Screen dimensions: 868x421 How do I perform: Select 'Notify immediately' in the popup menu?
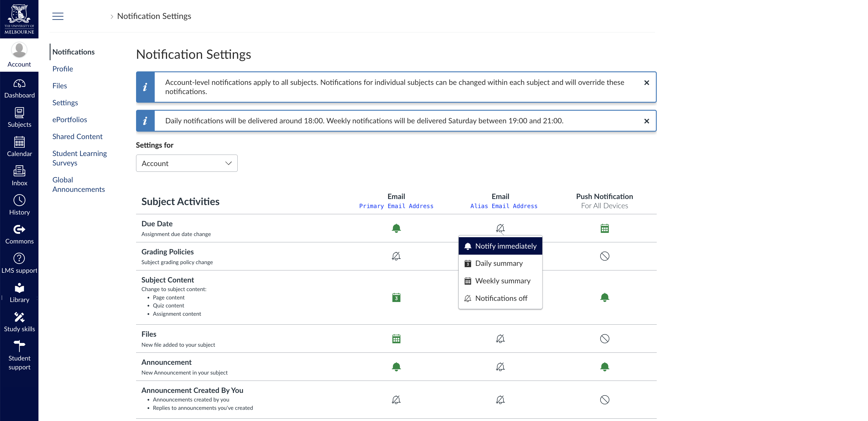click(500, 246)
